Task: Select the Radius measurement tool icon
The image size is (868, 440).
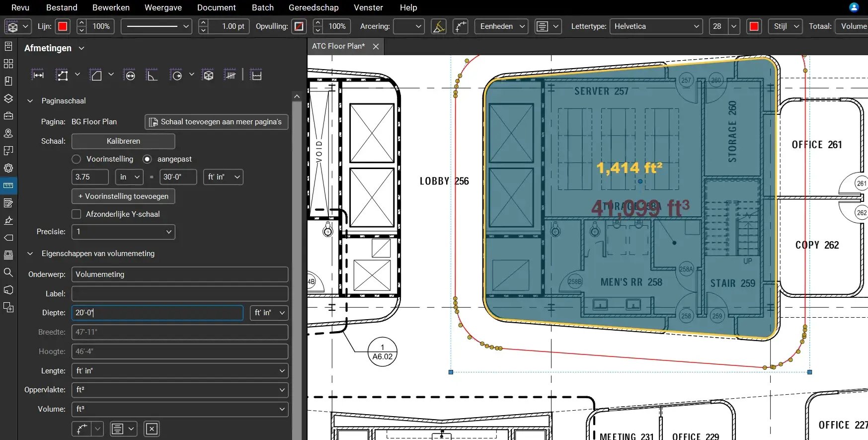Action: (x=176, y=75)
